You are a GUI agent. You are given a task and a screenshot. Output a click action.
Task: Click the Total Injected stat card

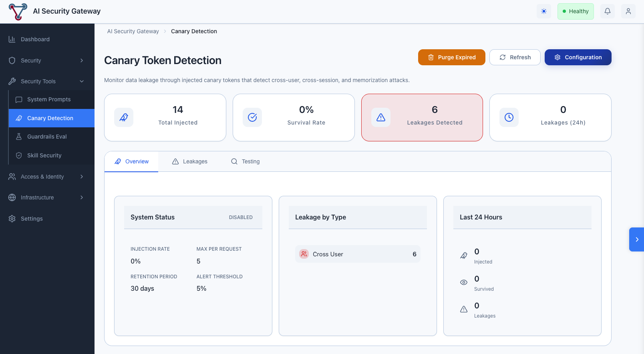[x=165, y=117]
